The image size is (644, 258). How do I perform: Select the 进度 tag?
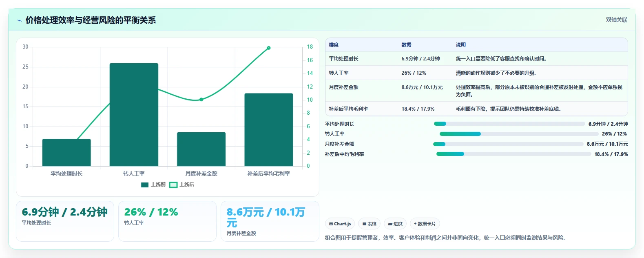coord(395,224)
